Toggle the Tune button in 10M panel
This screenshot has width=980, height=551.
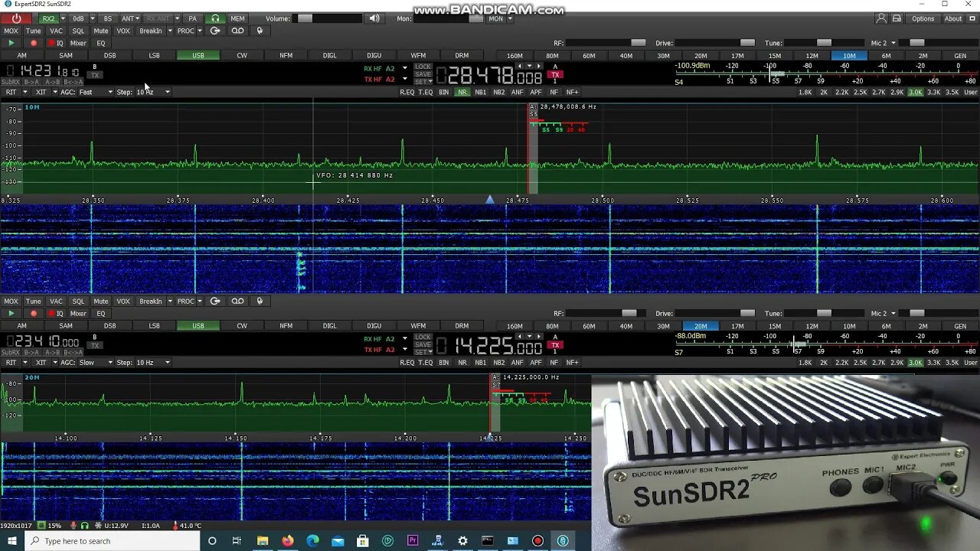tap(33, 31)
